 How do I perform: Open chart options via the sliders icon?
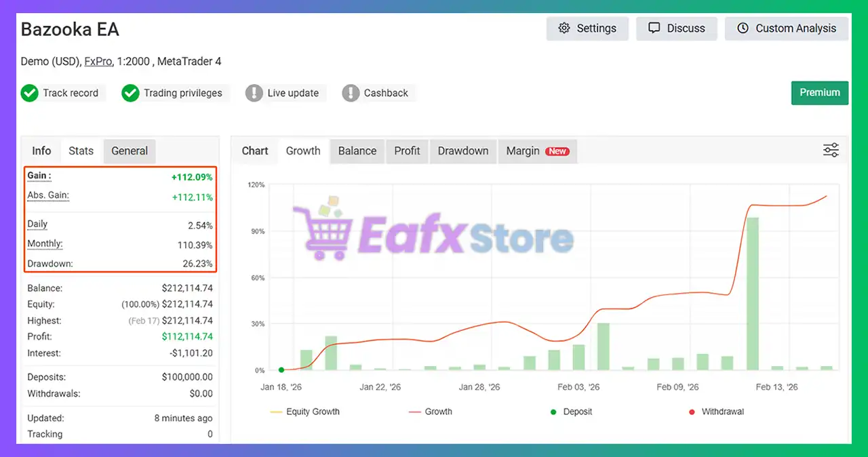(x=831, y=150)
